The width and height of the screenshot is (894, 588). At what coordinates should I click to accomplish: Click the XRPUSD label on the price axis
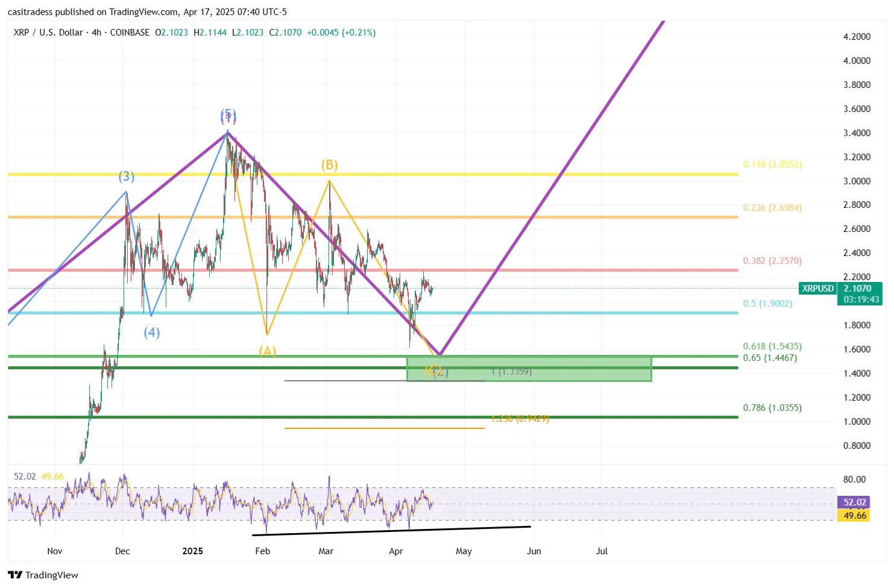(817, 289)
